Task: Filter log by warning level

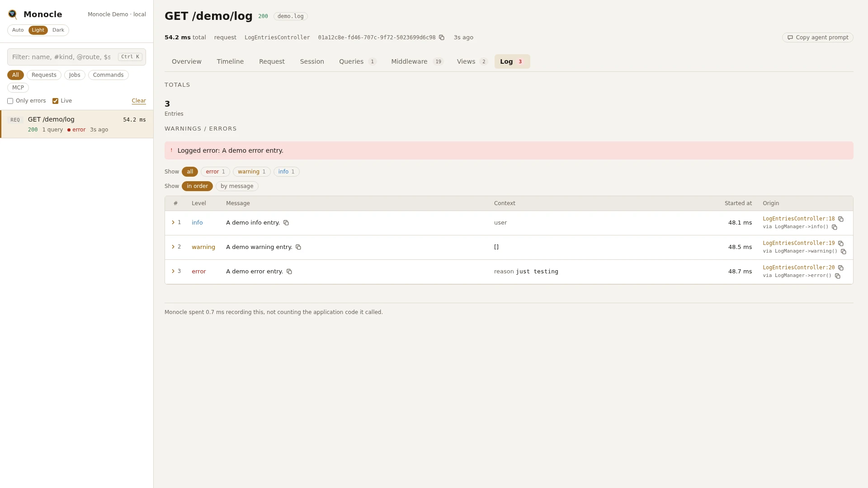Action: 251,172
